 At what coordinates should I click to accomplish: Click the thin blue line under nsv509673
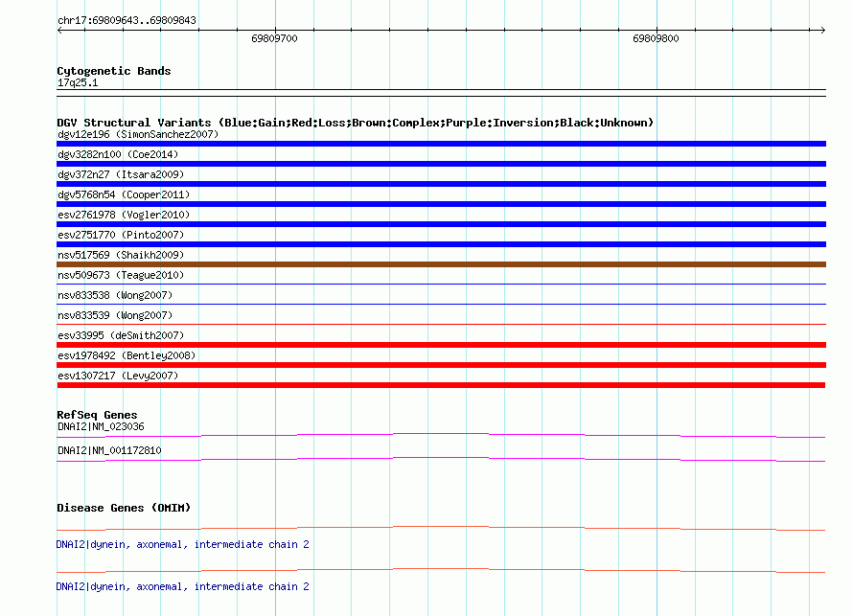(441, 284)
